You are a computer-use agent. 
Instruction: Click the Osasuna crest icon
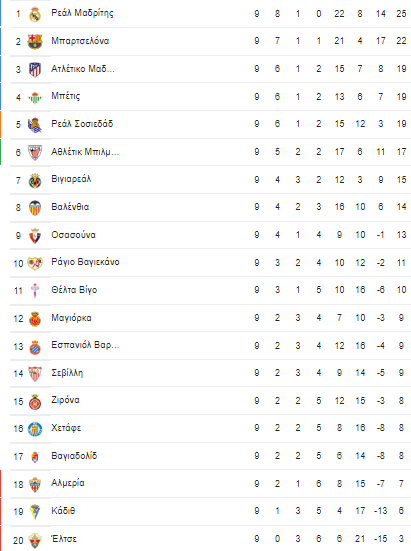(x=35, y=236)
